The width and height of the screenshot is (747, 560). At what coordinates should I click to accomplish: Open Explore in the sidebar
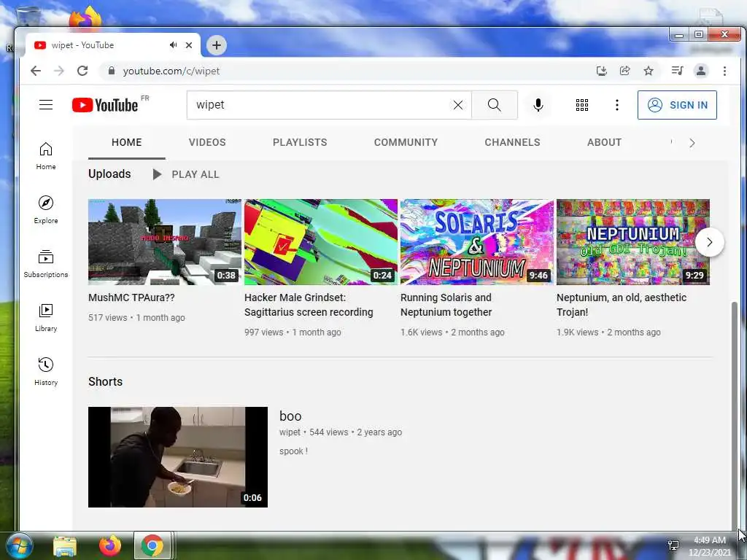46,210
